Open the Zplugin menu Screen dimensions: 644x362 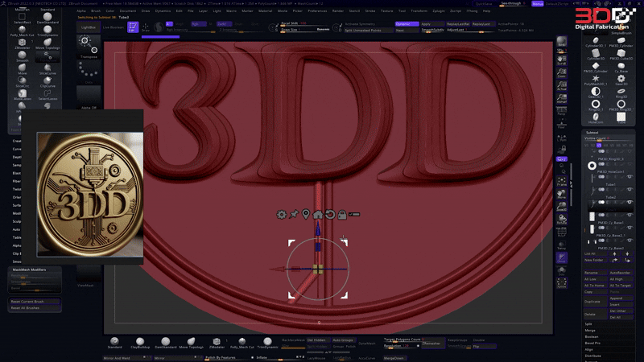[x=438, y=10]
